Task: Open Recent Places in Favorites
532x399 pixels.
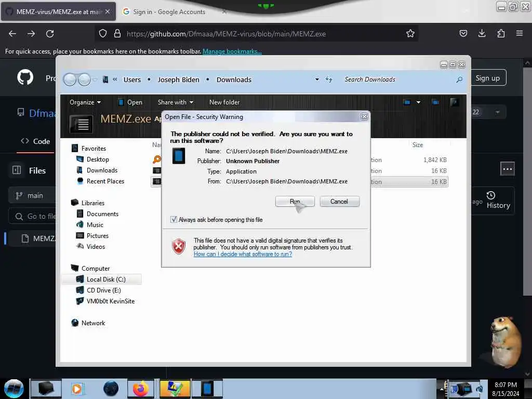Action: 100,181
